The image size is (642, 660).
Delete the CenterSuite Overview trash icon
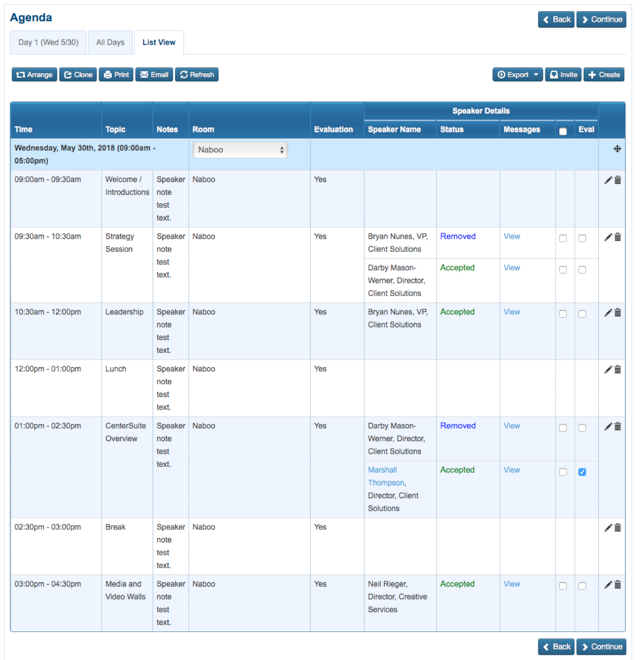pos(618,426)
